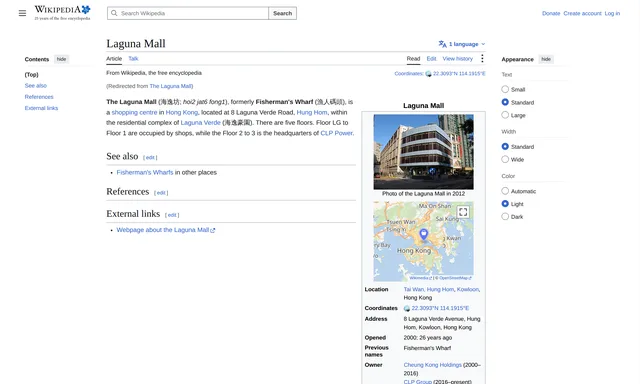Jump to (Top) in contents
The width and height of the screenshot is (640, 384).
31,75
